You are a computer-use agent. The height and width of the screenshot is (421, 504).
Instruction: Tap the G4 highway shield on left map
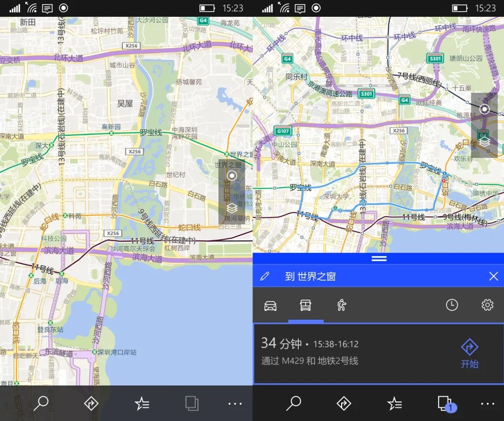tap(203, 21)
